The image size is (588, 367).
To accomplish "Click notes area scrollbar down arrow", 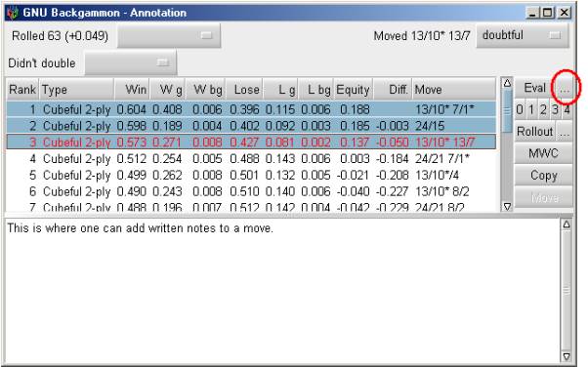I will [567, 356].
